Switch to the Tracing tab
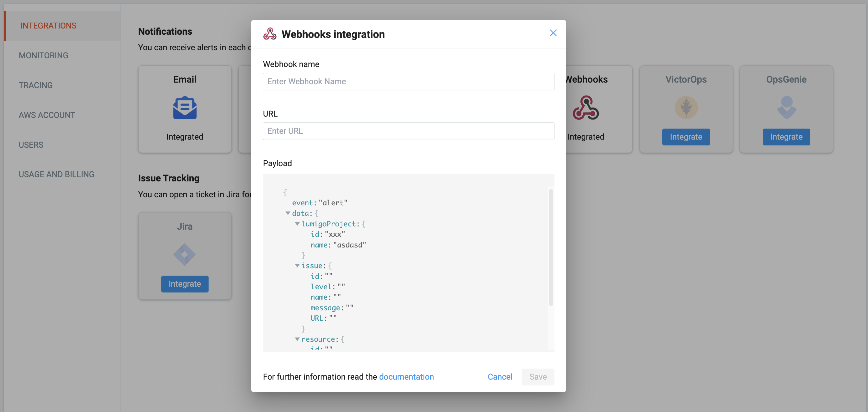The height and width of the screenshot is (412, 868). (x=36, y=85)
